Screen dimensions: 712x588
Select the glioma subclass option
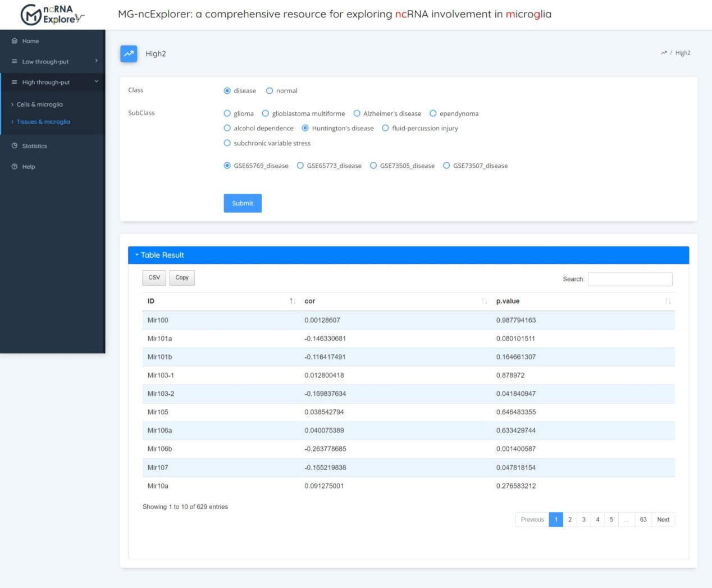(227, 113)
